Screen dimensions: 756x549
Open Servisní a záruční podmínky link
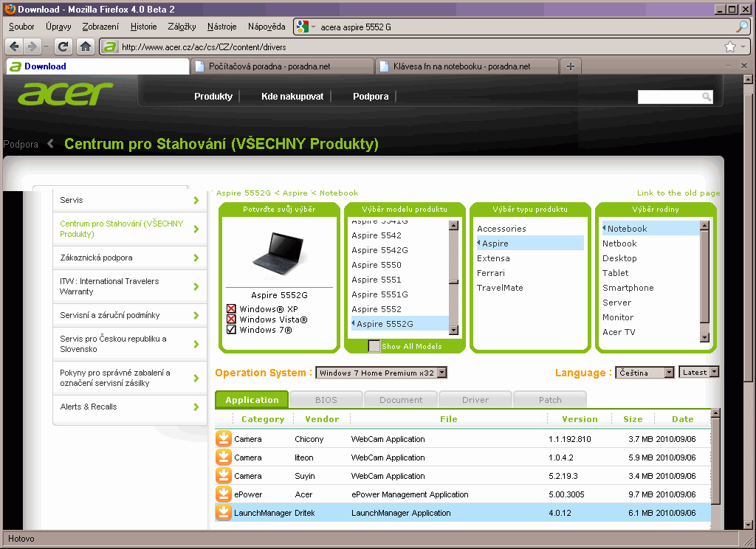[x=110, y=315]
